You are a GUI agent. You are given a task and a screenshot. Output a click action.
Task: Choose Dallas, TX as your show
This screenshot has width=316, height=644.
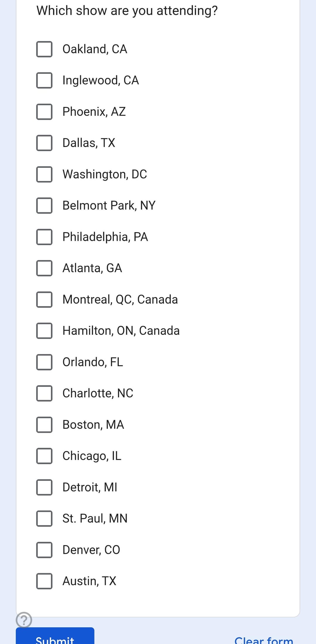coord(44,143)
